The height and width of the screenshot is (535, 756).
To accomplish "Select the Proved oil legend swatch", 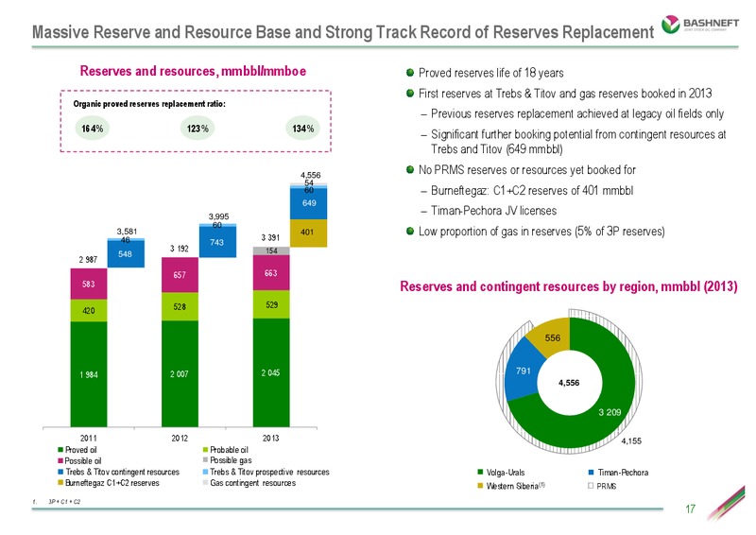I will [60, 450].
